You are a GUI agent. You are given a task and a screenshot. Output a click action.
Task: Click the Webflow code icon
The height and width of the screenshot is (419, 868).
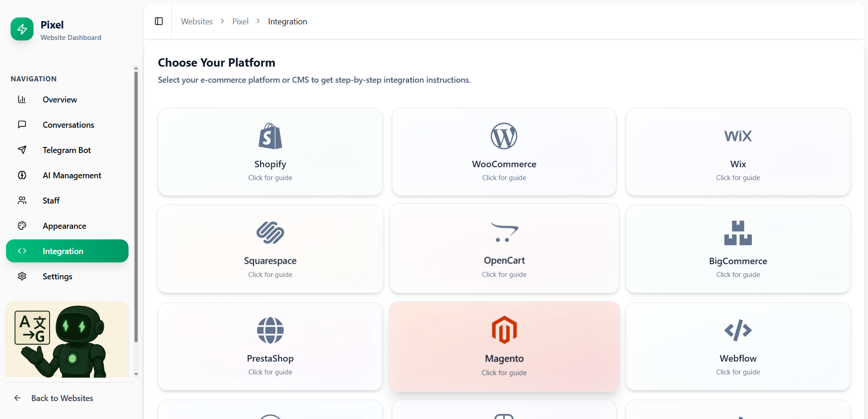737,330
